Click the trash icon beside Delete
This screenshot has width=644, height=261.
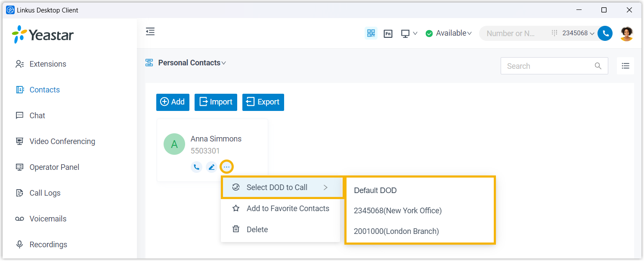236,229
